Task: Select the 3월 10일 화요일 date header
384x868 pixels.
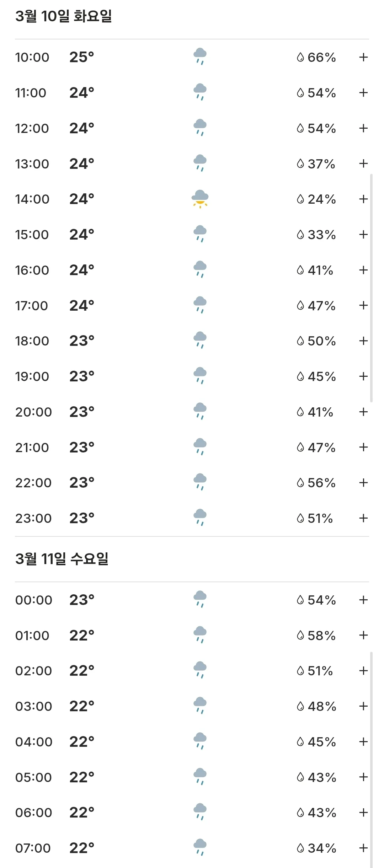Action: tap(64, 16)
